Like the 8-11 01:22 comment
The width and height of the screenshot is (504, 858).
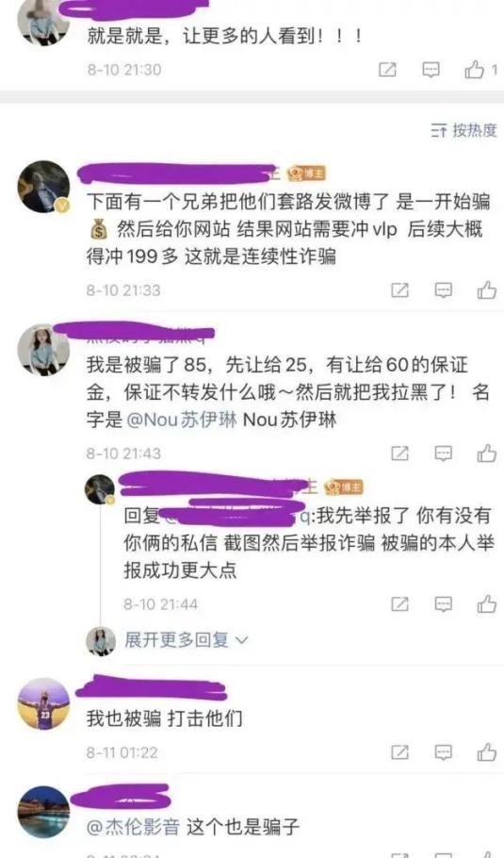click(x=486, y=752)
